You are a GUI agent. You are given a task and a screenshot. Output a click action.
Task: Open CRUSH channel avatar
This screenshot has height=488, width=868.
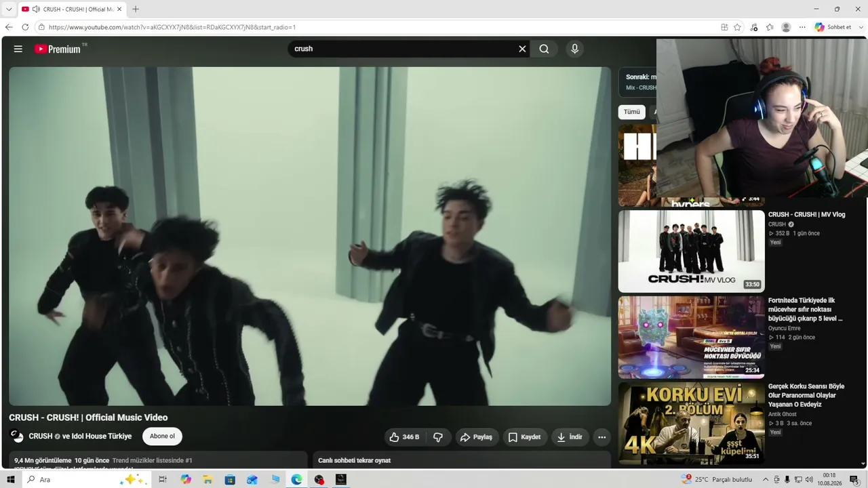17,436
